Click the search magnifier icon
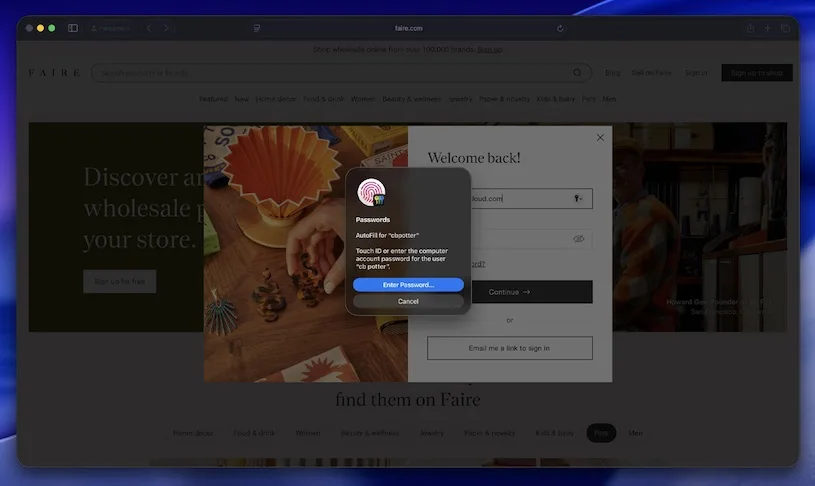The image size is (815, 486). pyautogui.click(x=577, y=73)
